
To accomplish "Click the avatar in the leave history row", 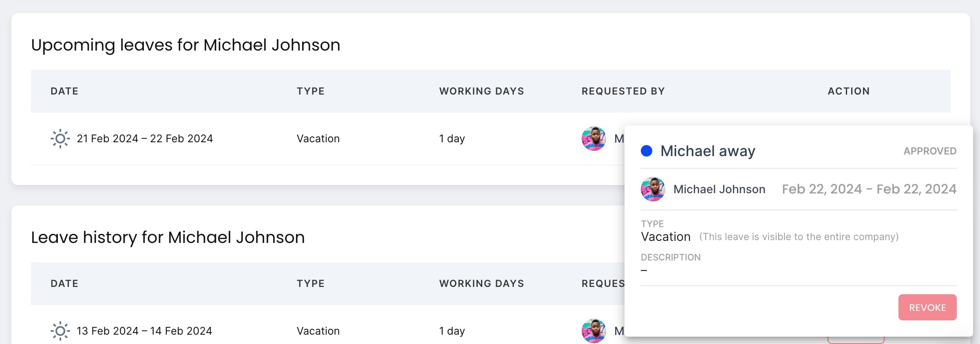I will pos(594,331).
